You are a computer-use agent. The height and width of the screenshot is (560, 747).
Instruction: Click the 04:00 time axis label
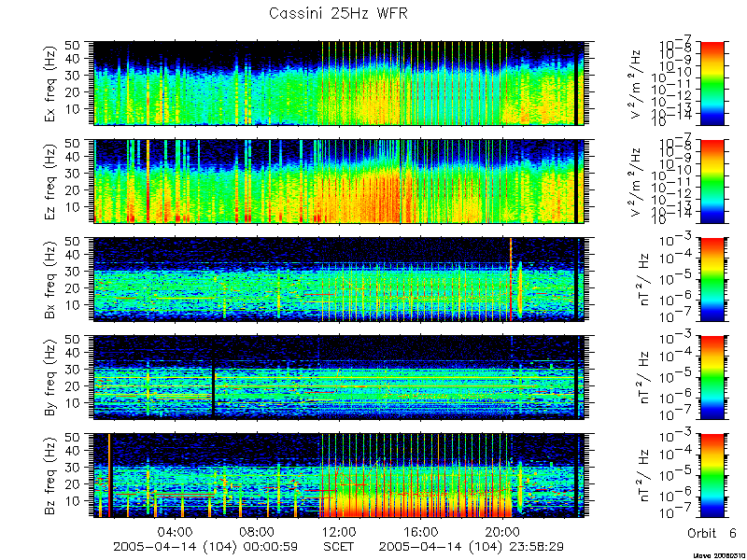coord(176,531)
